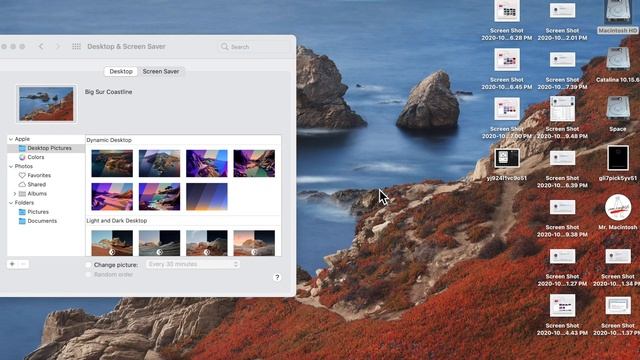
Task: Toggle the Random order checkbox
Action: (89, 275)
